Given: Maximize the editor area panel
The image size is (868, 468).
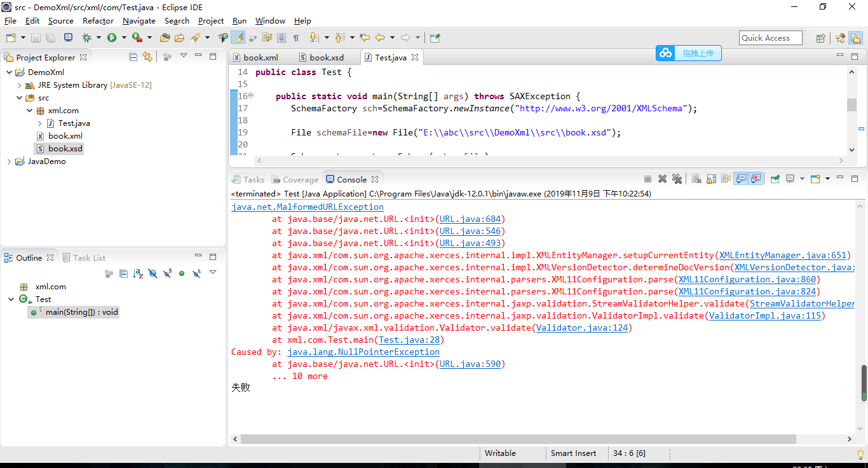Looking at the screenshot, I should (x=855, y=57).
